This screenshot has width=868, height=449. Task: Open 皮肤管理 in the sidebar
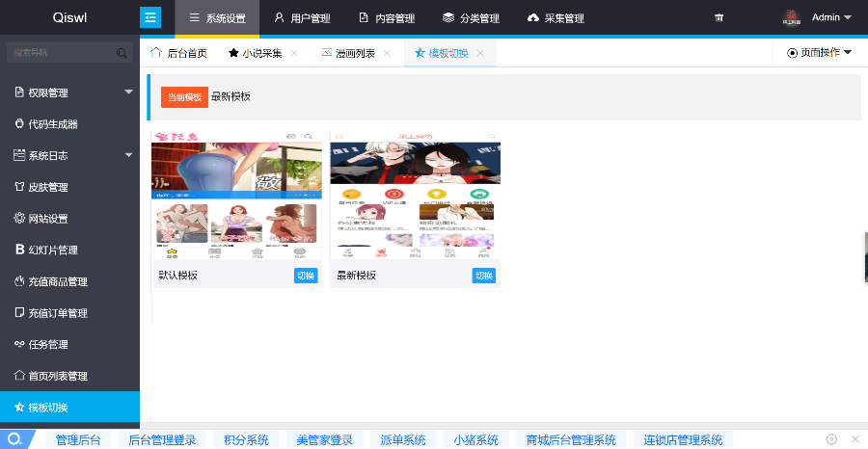coord(47,187)
